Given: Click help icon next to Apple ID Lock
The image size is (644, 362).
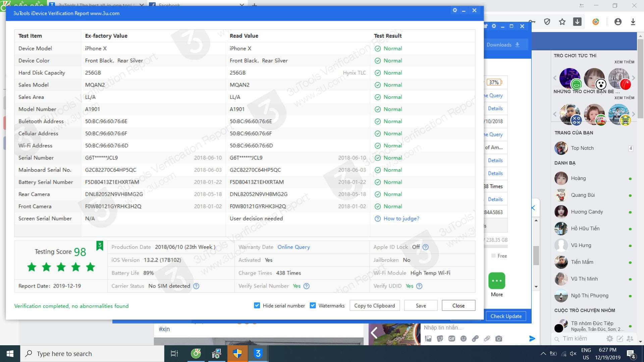Looking at the screenshot, I should [426, 247].
